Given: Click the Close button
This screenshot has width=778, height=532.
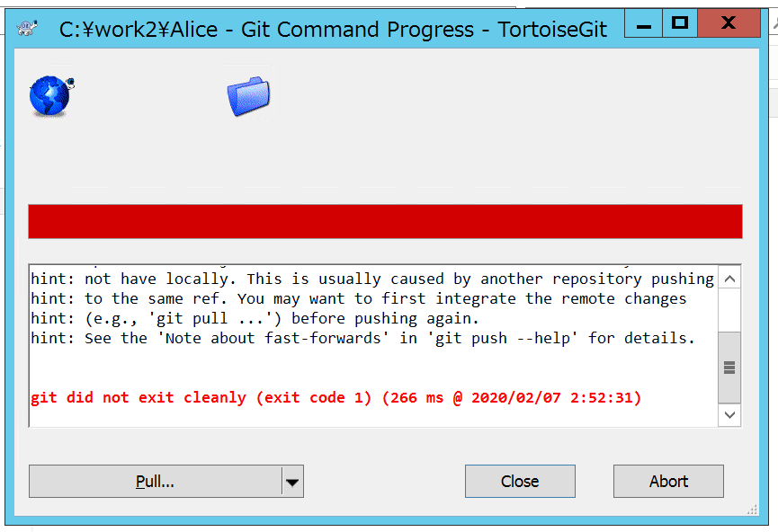Looking at the screenshot, I should (520, 482).
